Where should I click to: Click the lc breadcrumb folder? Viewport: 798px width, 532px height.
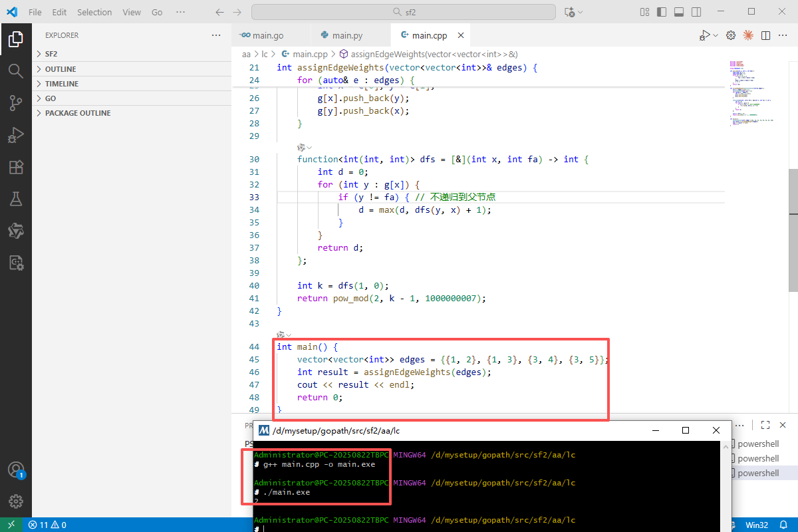click(x=265, y=54)
